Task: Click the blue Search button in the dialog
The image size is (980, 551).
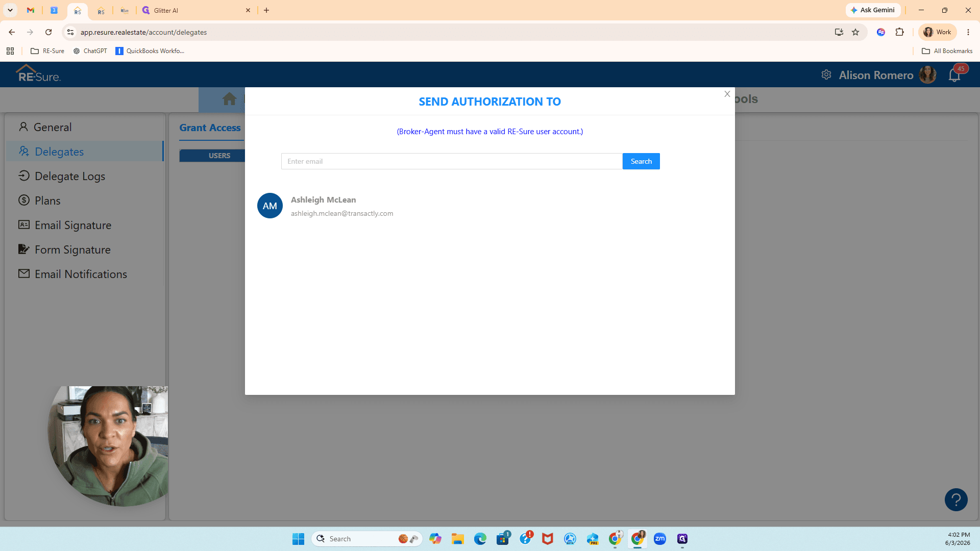Action: pos(641,161)
